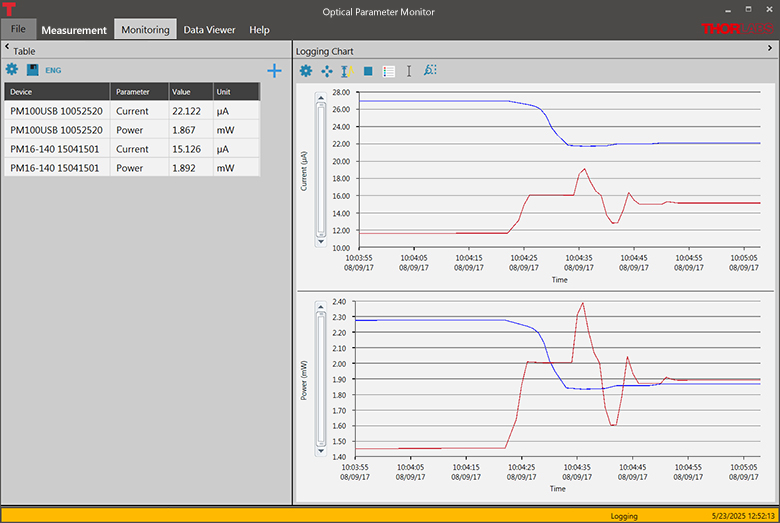Expand Logging Chart panel right chevron
This screenshot has width=780, height=523.
772,50
